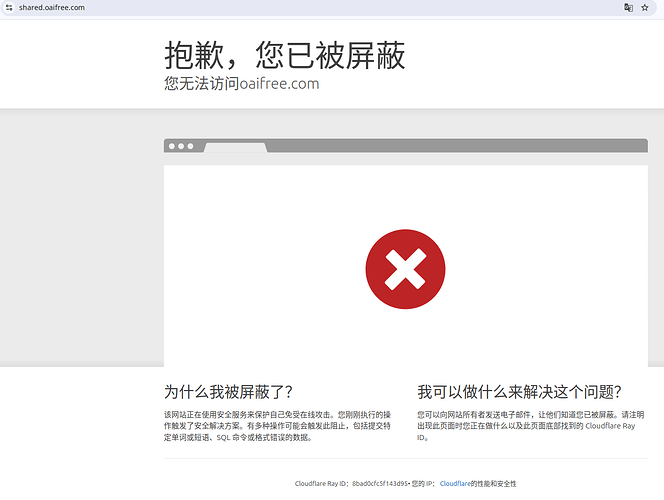Click the paragraph beginning 该网站正在使用安全服务
Viewport: 664px width, 500px height.
click(277, 426)
